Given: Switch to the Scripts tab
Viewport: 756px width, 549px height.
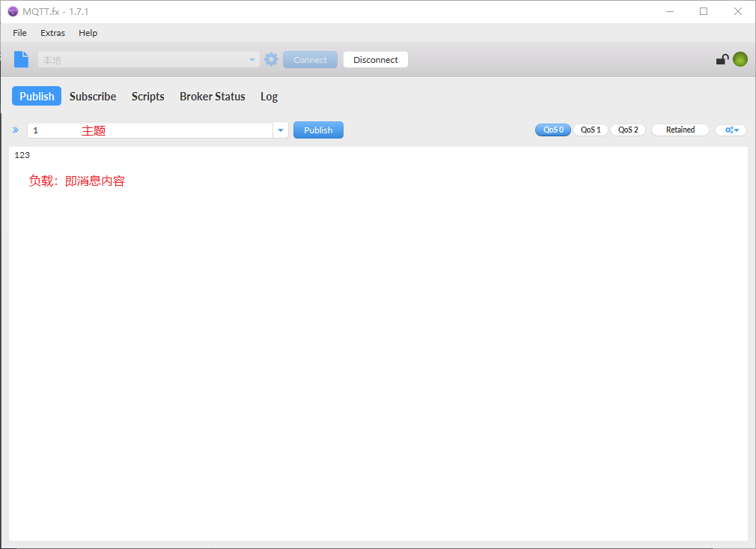Looking at the screenshot, I should (148, 97).
